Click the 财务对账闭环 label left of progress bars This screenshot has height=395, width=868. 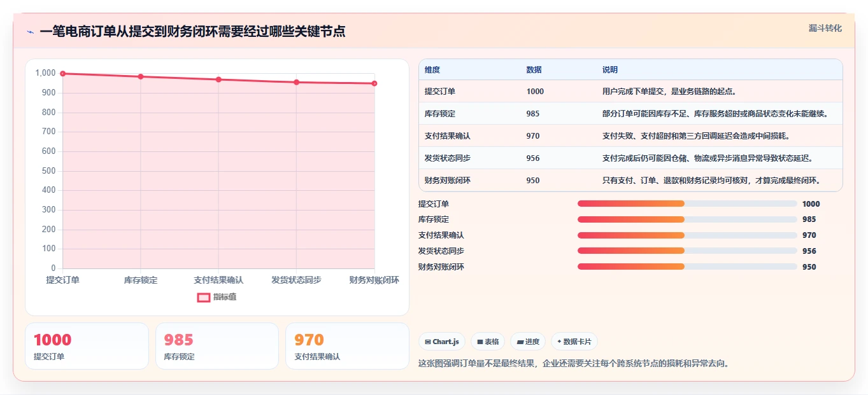point(441,267)
